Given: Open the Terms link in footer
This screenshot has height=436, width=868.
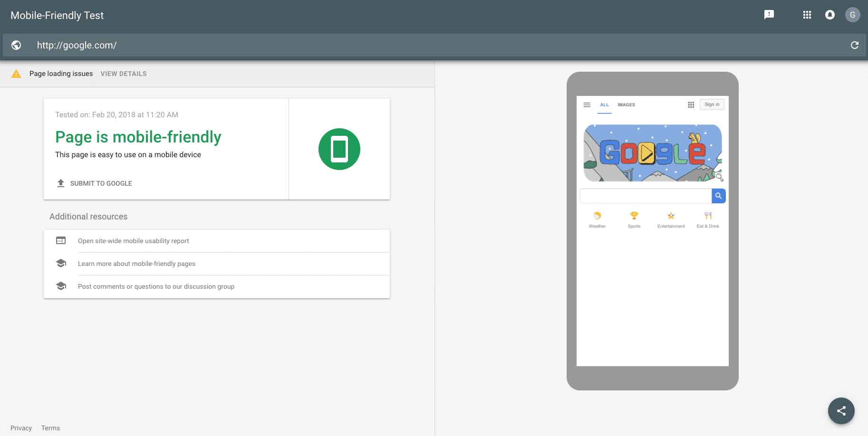Looking at the screenshot, I should [50, 428].
